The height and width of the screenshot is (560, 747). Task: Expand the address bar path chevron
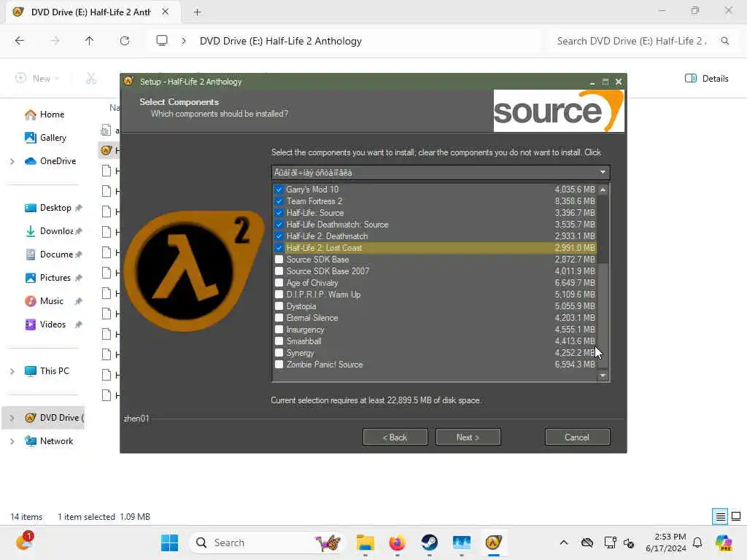[184, 41]
